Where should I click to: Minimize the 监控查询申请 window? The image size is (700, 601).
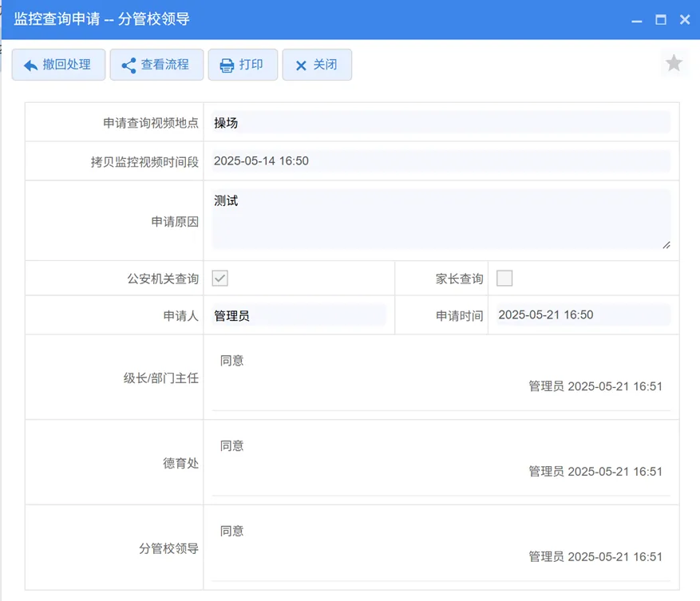click(x=637, y=20)
